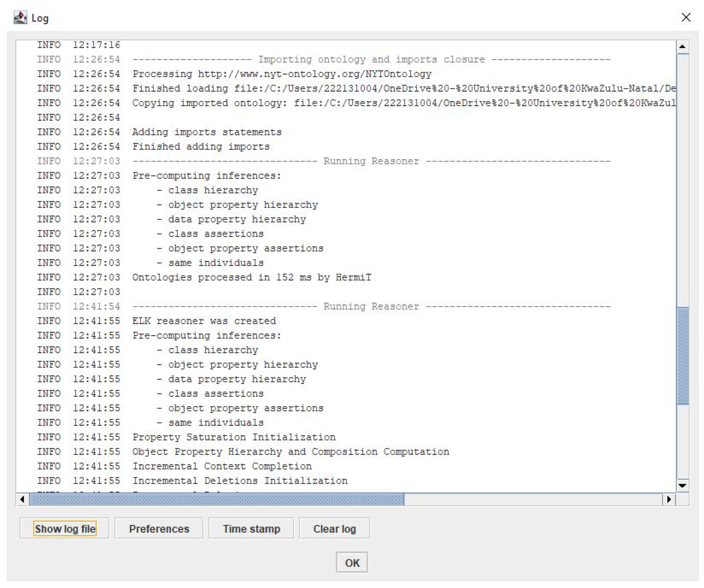Click the NYTOntology processing log line
The height and width of the screenshot is (588, 704).
coord(282,74)
